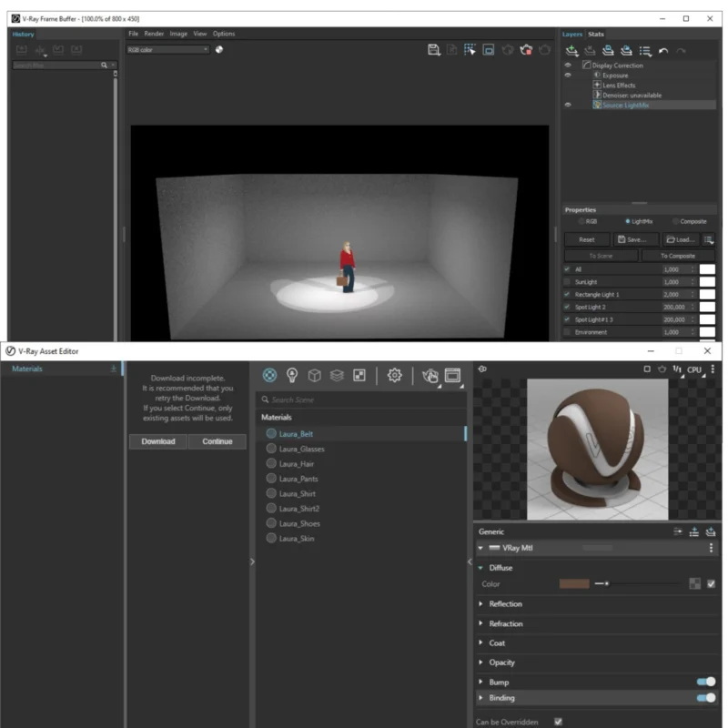
Task: Hide the Exposure layer
Action: [569, 75]
